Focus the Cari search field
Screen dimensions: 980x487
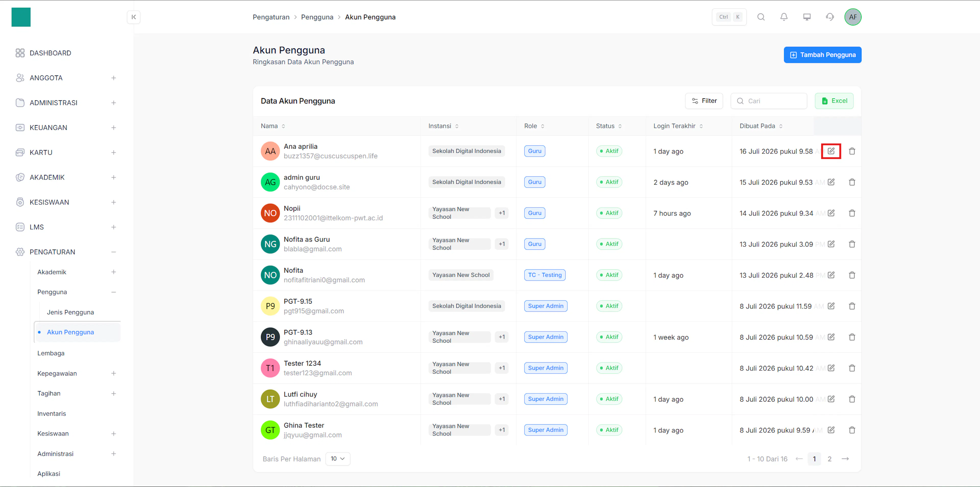click(x=768, y=101)
